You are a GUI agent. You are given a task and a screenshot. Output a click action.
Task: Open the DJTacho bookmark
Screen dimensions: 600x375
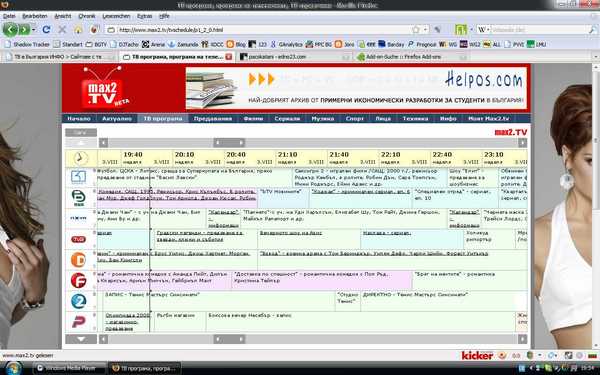pyautogui.click(x=124, y=44)
